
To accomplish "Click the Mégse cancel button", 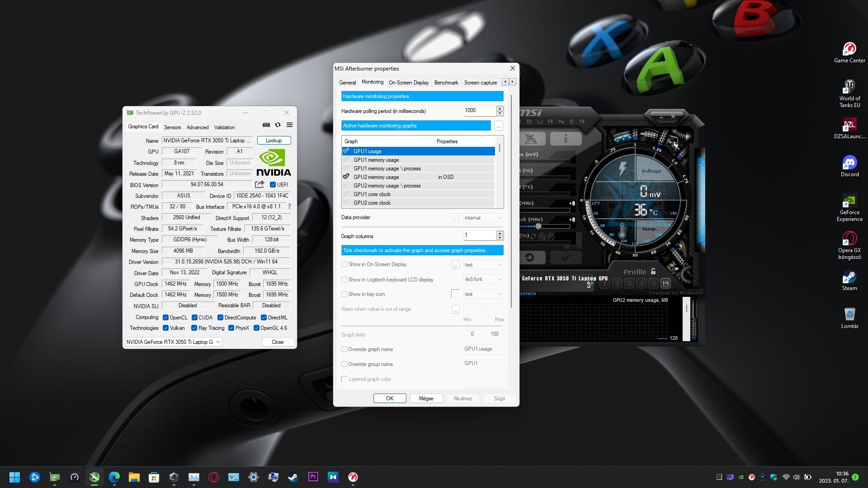I will point(426,399).
